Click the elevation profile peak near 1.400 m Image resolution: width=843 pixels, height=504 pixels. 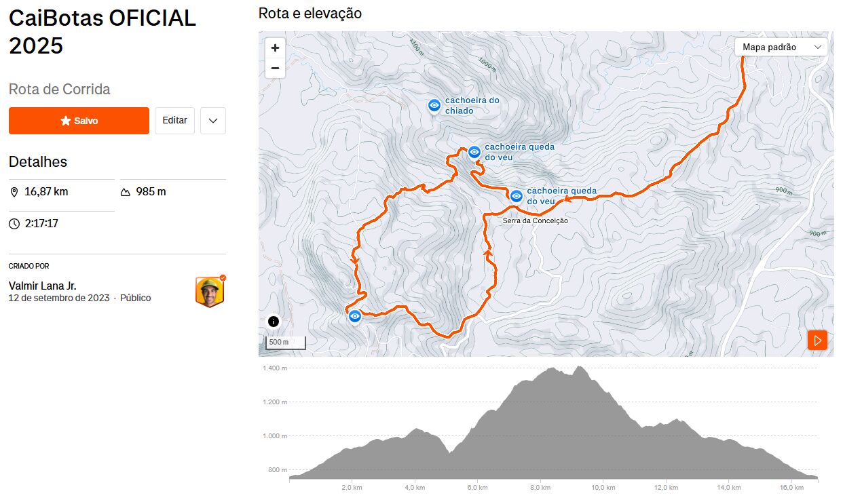pos(579,369)
